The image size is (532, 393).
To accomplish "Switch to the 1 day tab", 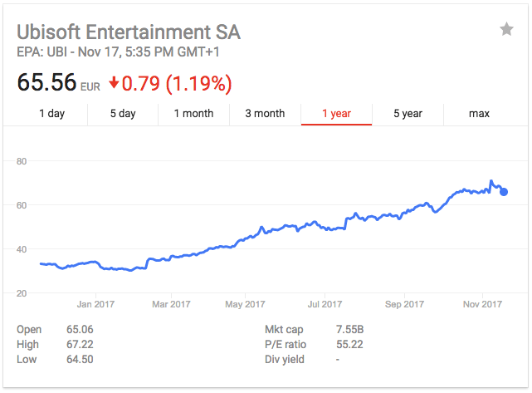I will [52, 114].
